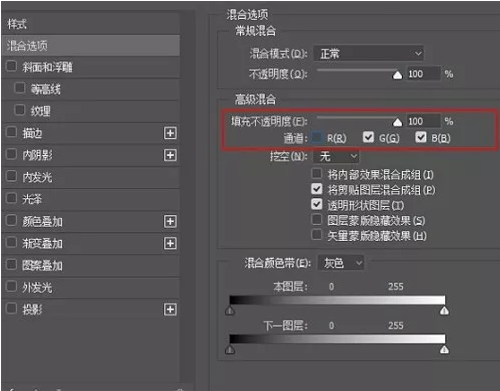Open the 混合模式 dropdown showing 正常

[369, 53]
